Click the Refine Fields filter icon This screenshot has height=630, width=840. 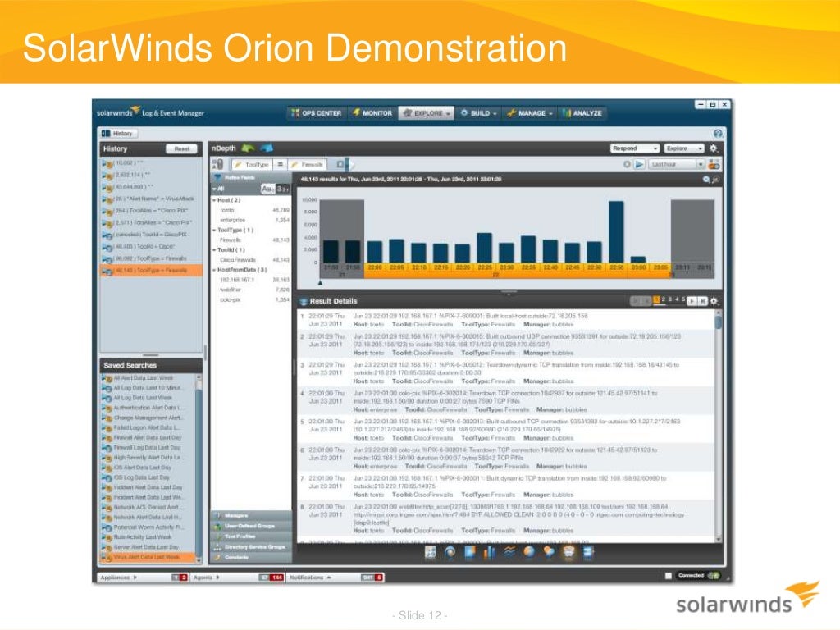point(218,177)
